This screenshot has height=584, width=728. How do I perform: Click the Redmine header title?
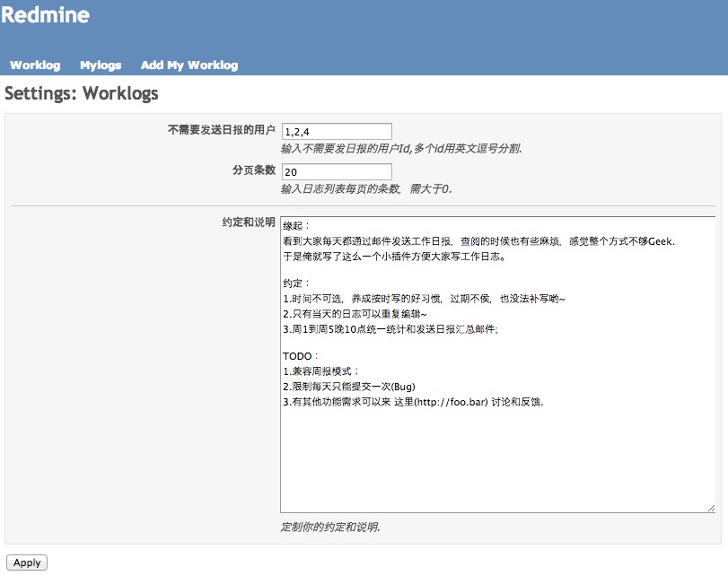click(45, 15)
